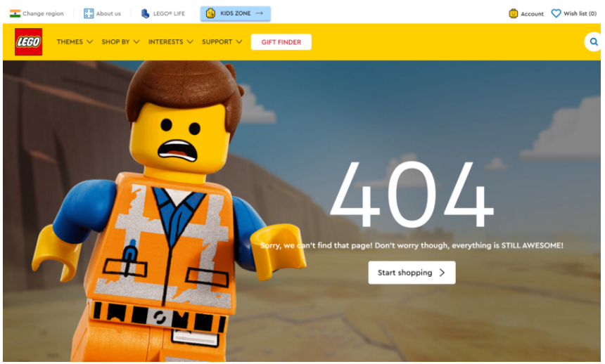Open the SUPPORT menu
Image resolution: width=605 pixels, height=364 pixels.
(222, 41)
